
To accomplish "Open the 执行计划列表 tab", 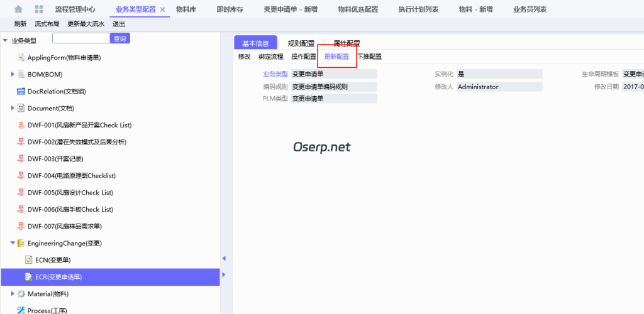I will 418,9.
